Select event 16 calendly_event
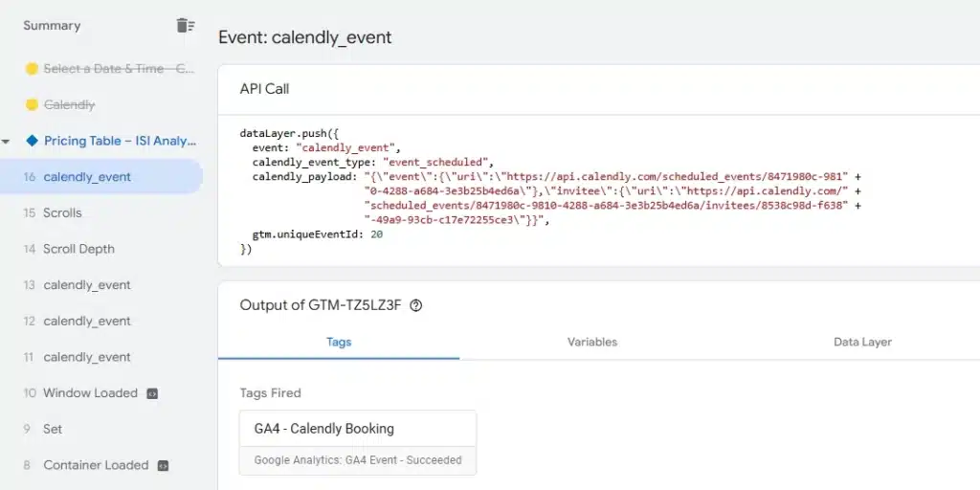 tap(101, 177)
